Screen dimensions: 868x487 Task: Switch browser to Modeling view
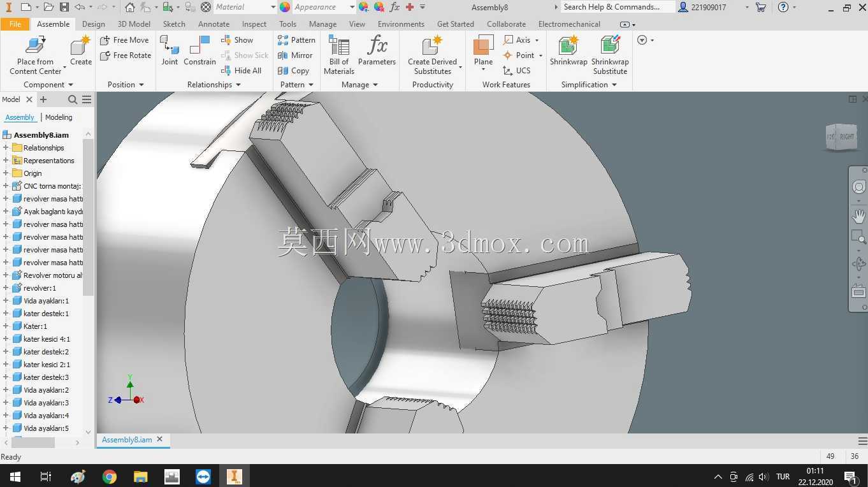point(59,117)
